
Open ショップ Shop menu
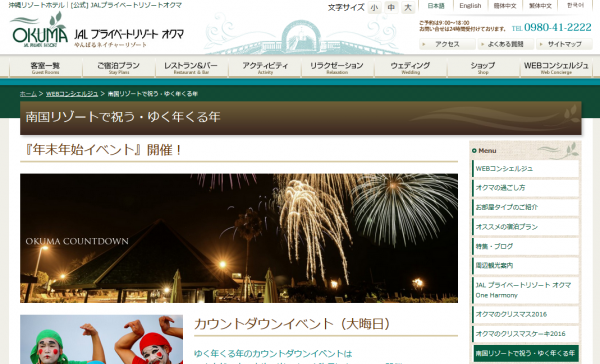coord(483,67)
